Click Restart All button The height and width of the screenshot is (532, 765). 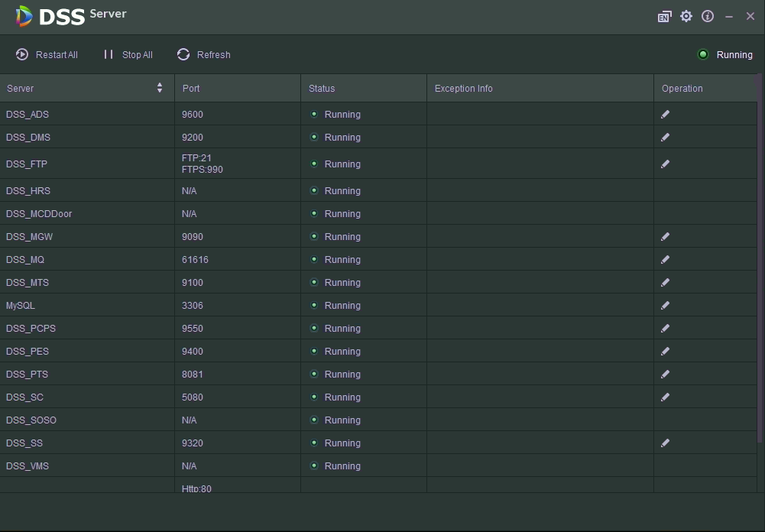(x=47, y=55)
